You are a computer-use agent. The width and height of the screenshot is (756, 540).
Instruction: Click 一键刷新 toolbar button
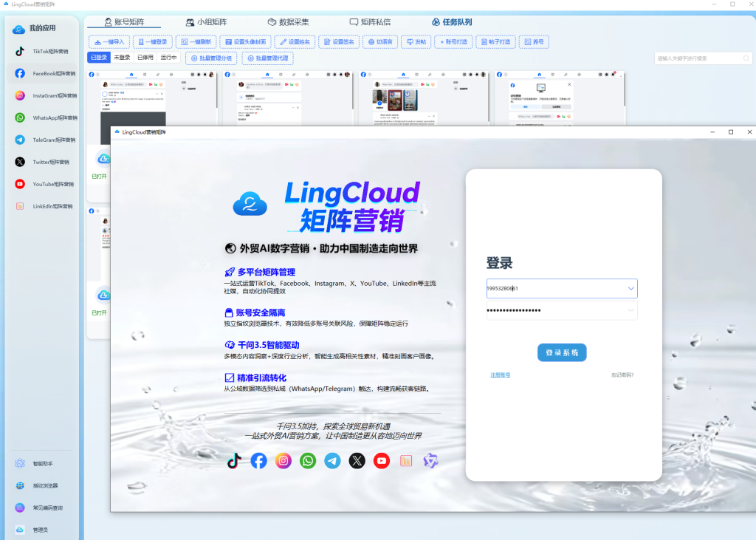point(196,42)
